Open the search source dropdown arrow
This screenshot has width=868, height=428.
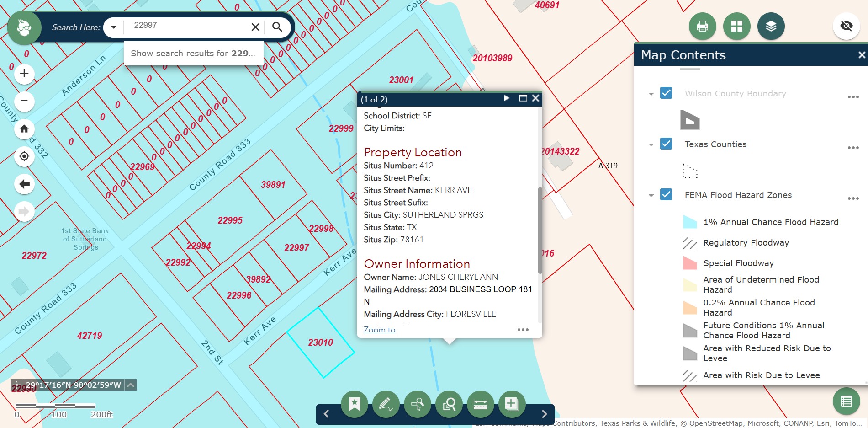click(x=114, y=27)
